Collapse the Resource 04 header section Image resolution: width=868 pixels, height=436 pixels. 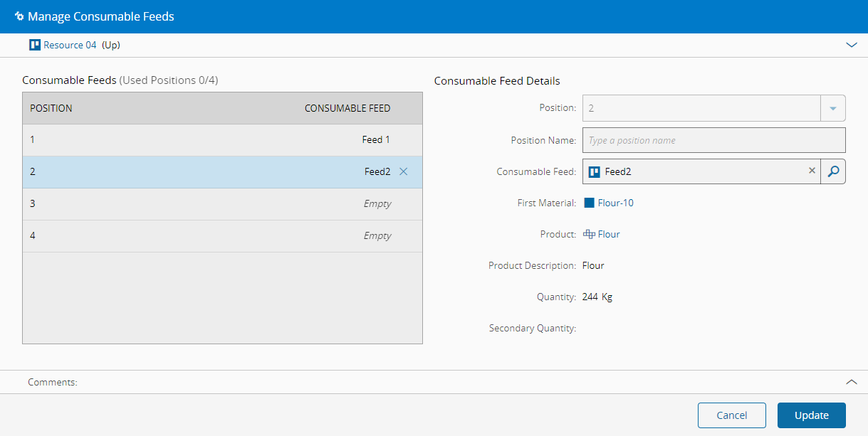851,45
